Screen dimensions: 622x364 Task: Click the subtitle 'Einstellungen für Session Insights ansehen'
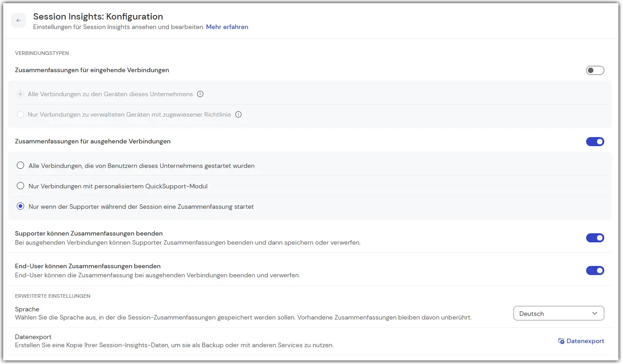[118, 27]
